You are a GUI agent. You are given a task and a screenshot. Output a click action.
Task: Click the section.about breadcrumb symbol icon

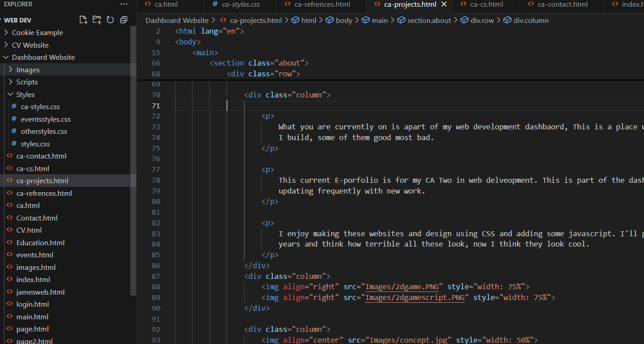click(401, 20)
